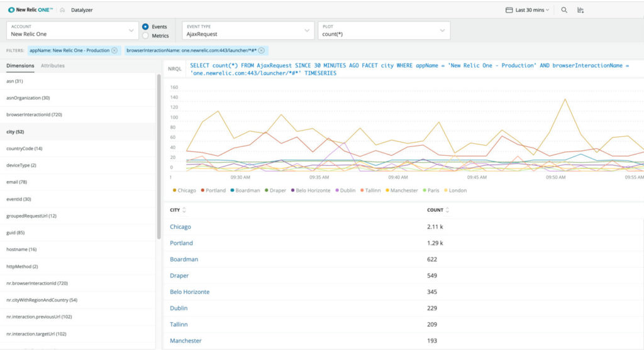Switch to the Attributes tab
644x350 pixels.
click(x=53, y=65)
